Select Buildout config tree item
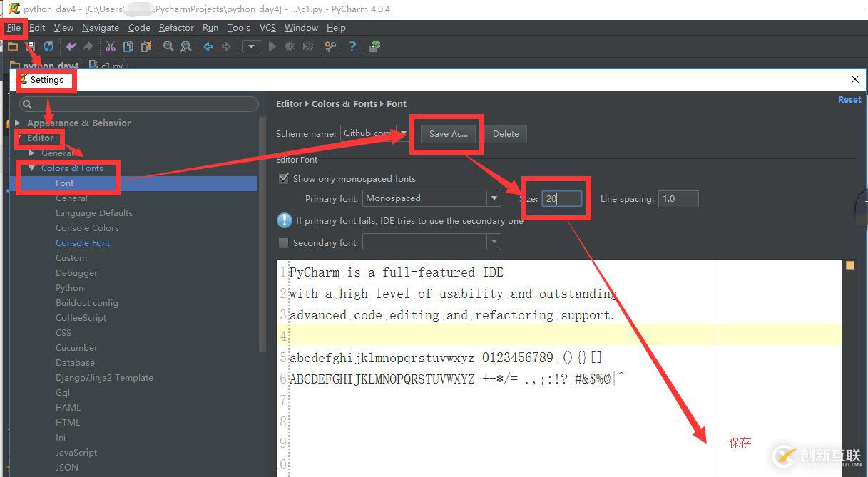The height and width of the screenshot is (477, 868). [87, 302]
